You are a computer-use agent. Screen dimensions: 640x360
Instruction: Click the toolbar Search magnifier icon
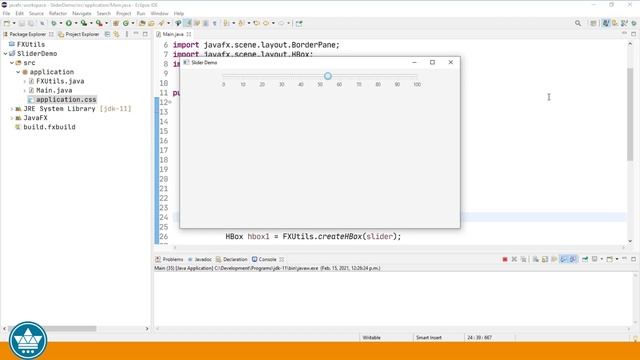pos(578,23)
